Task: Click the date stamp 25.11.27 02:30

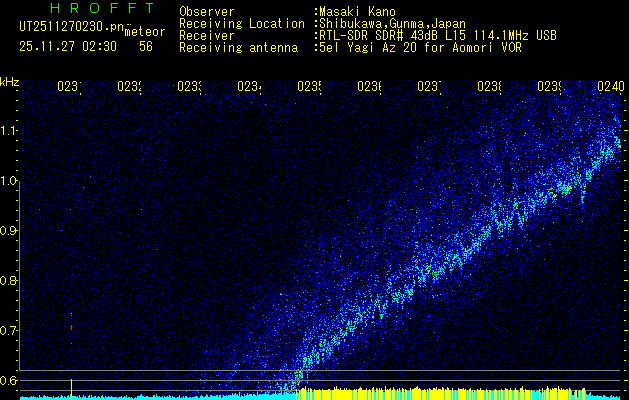Action: [68, 47]
